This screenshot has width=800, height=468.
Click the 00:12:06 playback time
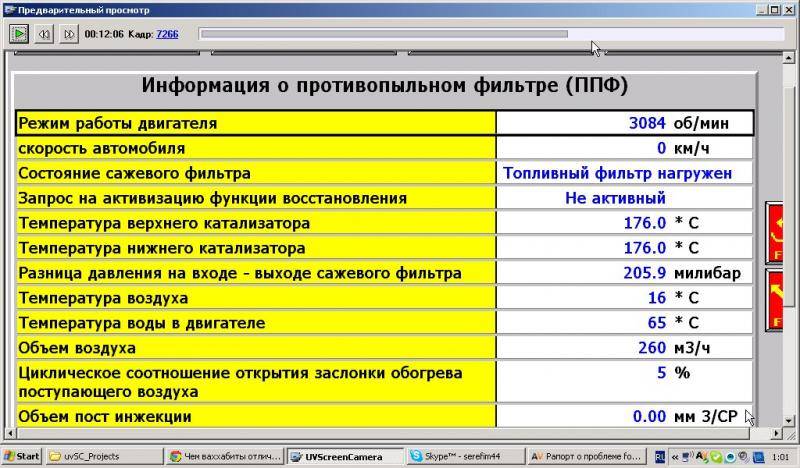coord(104,34)
